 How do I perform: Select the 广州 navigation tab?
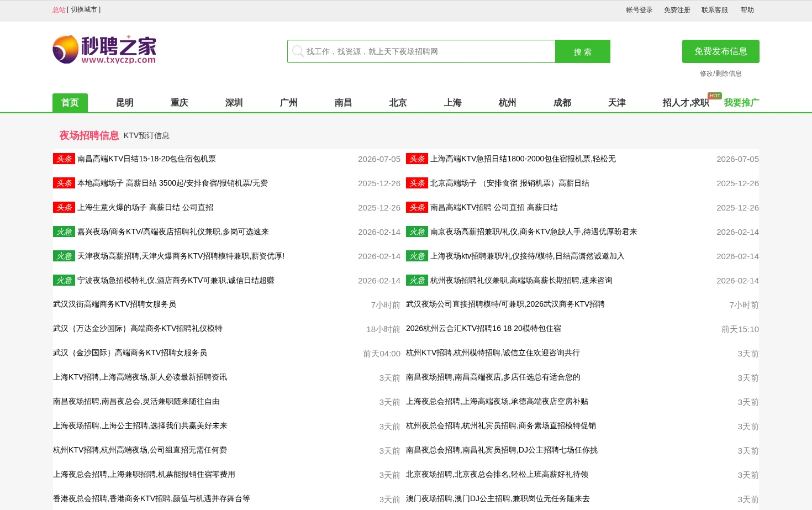pos(289,103)
